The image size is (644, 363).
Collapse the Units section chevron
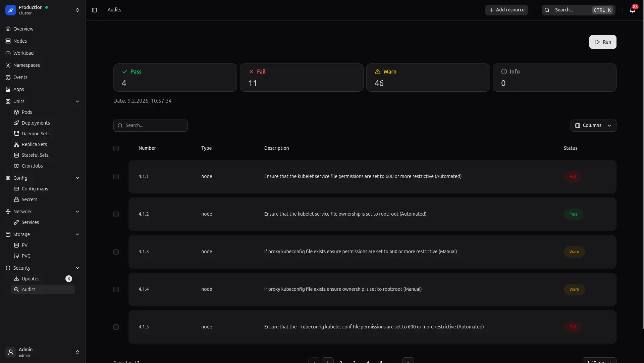coord(77,101)
